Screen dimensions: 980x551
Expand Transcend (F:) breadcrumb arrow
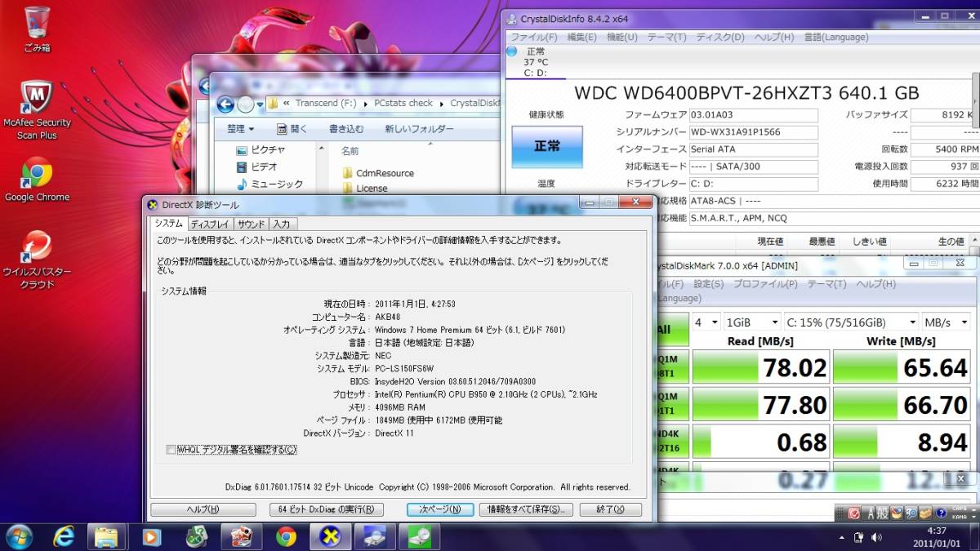[x=365, y=104]
